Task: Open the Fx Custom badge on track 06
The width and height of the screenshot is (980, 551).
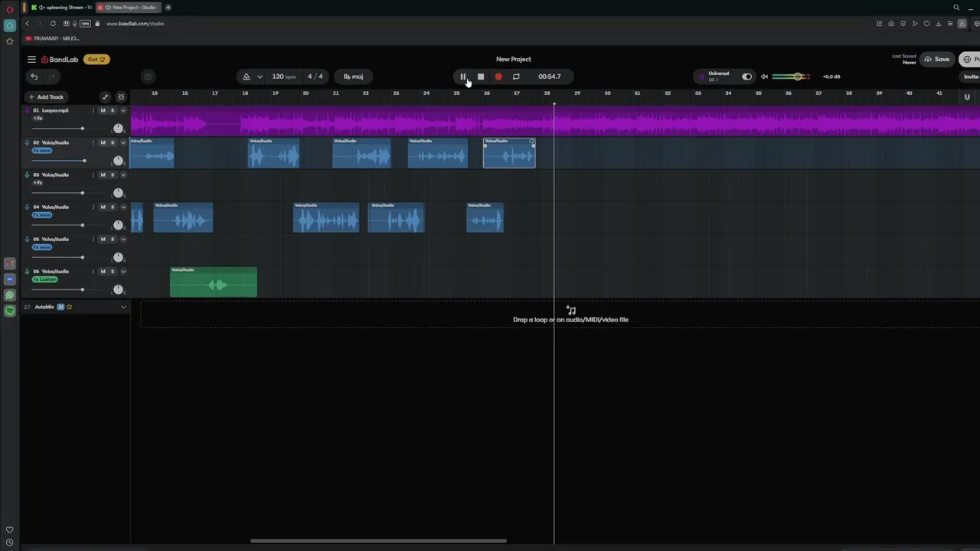Action: coord(44,279)
